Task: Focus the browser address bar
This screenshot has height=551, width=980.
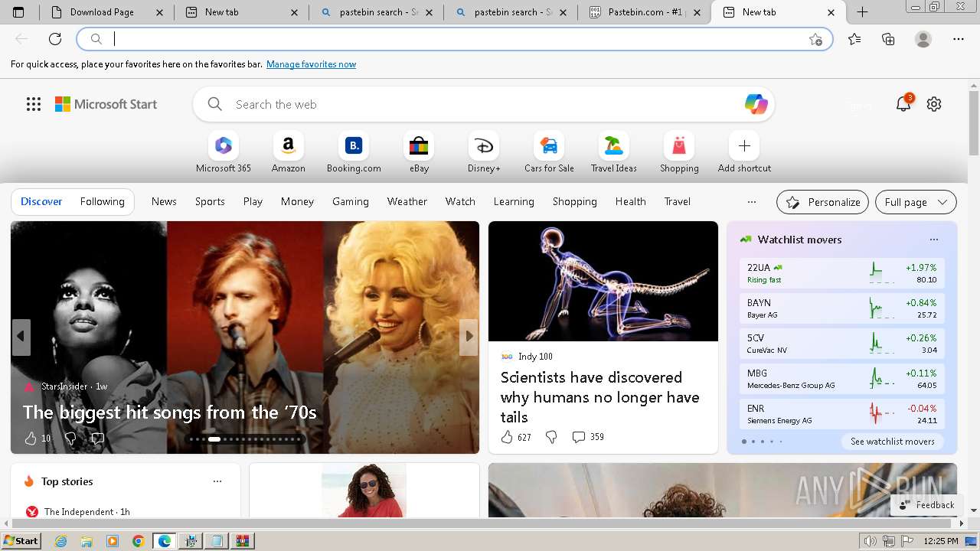Action: 454,39
